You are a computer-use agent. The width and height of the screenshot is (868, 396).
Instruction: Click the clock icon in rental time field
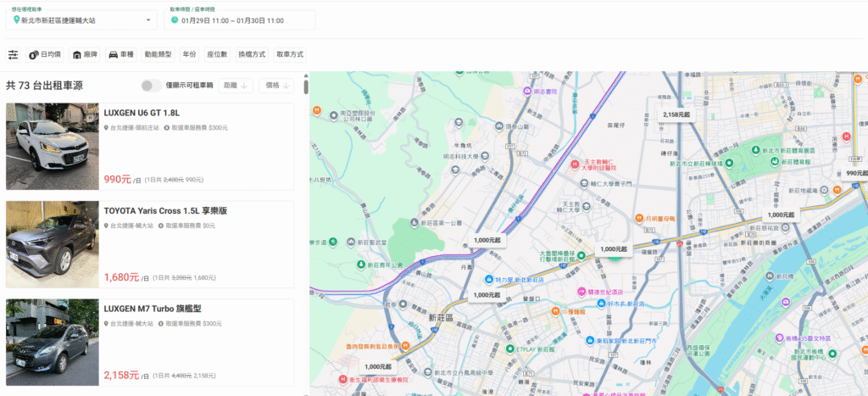point(173,20)
